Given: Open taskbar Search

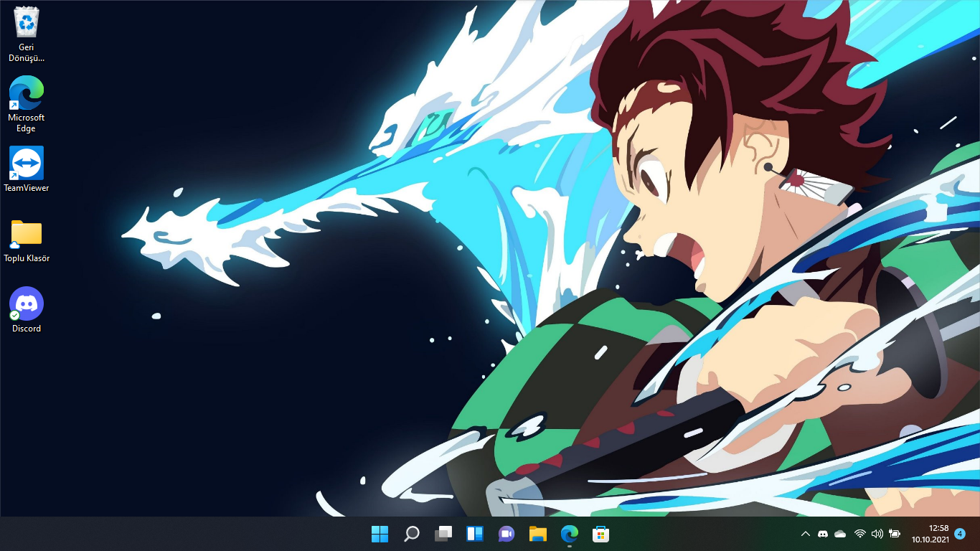Looking at the screenshot, I should pos(412,534).
